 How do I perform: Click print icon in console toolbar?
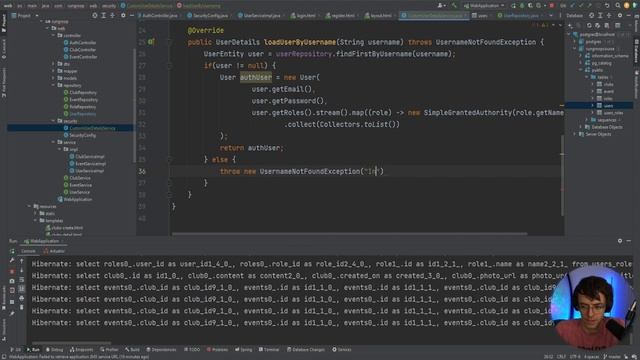[x=22, y=298]
